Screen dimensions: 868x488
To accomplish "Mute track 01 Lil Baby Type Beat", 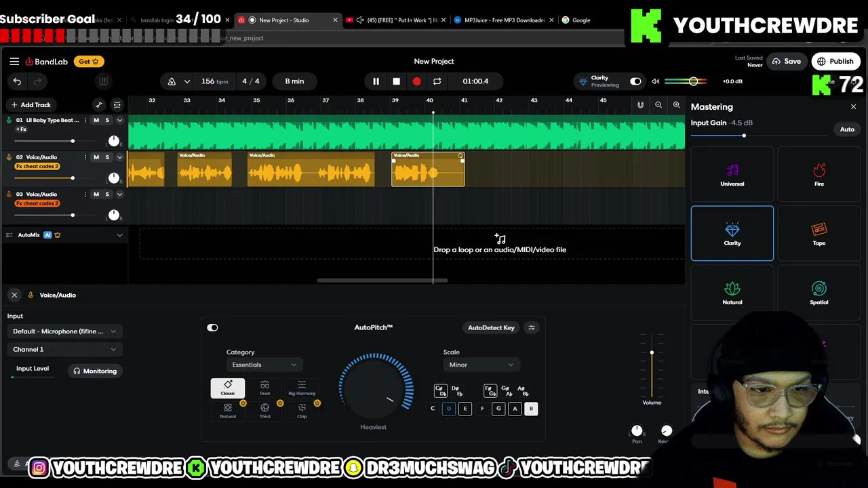I will (x=96, y=120).
